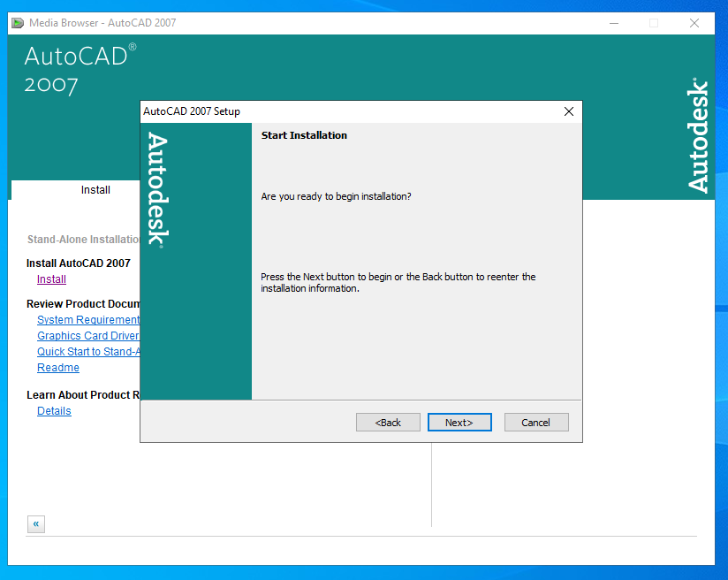Screen dimensions: 728x580
Task: Collapse the panel with the double-chevron button
Action: point(36,524)
